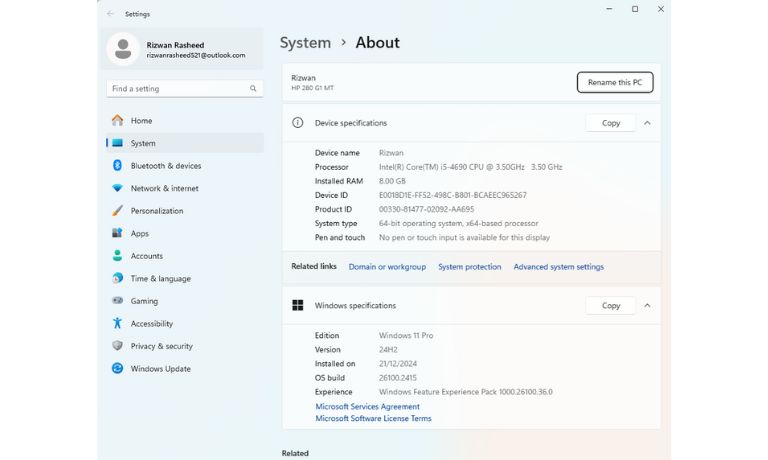Click the back arrow in title bar
The height and width of the screenshot is (460, 768).
pyautogui.click(x=110, y=14)
